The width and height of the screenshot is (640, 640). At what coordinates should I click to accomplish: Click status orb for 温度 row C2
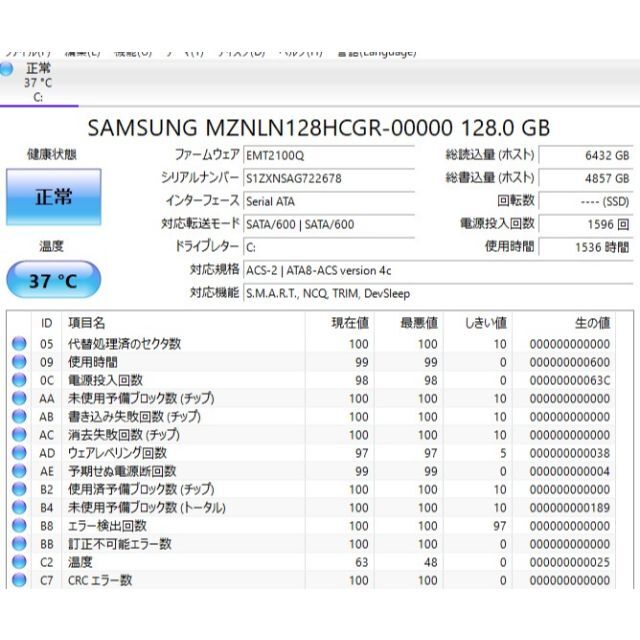pyautogui.click(x=19, y=562)
